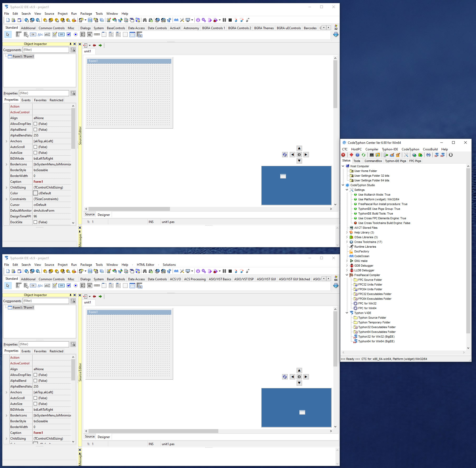Switch to Designer tab in Typhon64 editor
476x468 pixels.
(104, 437)
